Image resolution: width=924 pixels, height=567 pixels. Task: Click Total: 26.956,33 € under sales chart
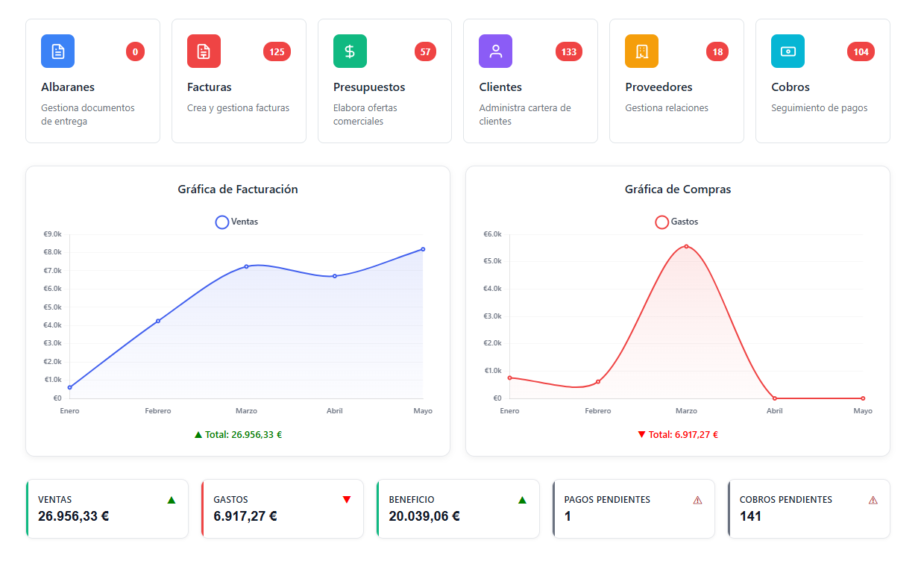(x=238, y=434)
